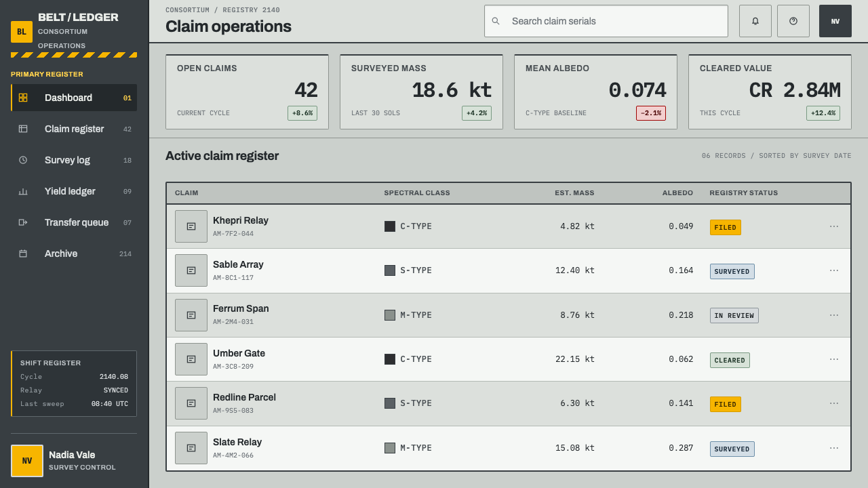Click the Transfer queue arrow icon
This screenshot has width=868, height=488.
point(23,222)
